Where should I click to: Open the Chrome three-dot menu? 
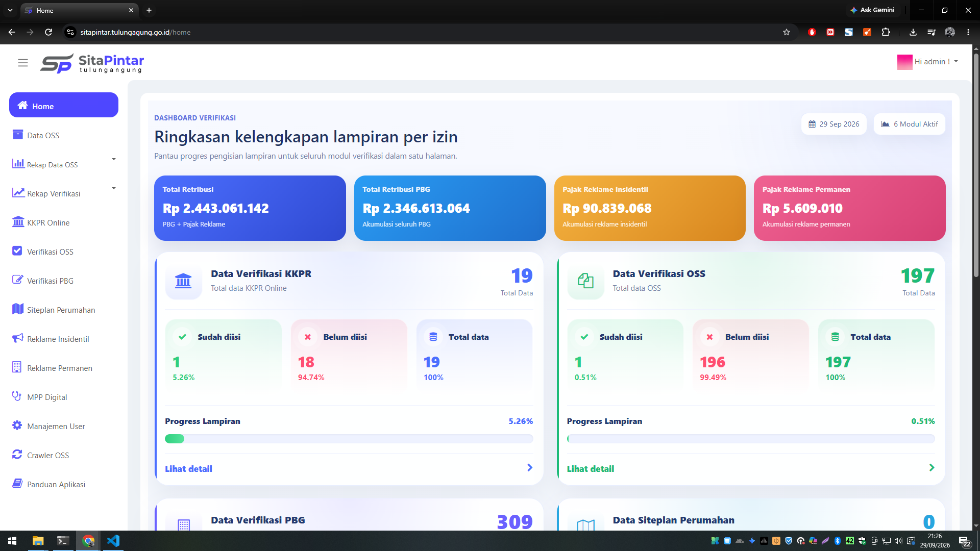pos(968,32)
